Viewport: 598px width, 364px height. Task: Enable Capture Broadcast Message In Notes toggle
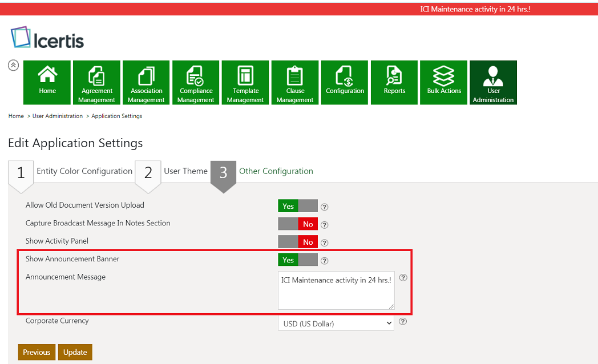[297, 224]
